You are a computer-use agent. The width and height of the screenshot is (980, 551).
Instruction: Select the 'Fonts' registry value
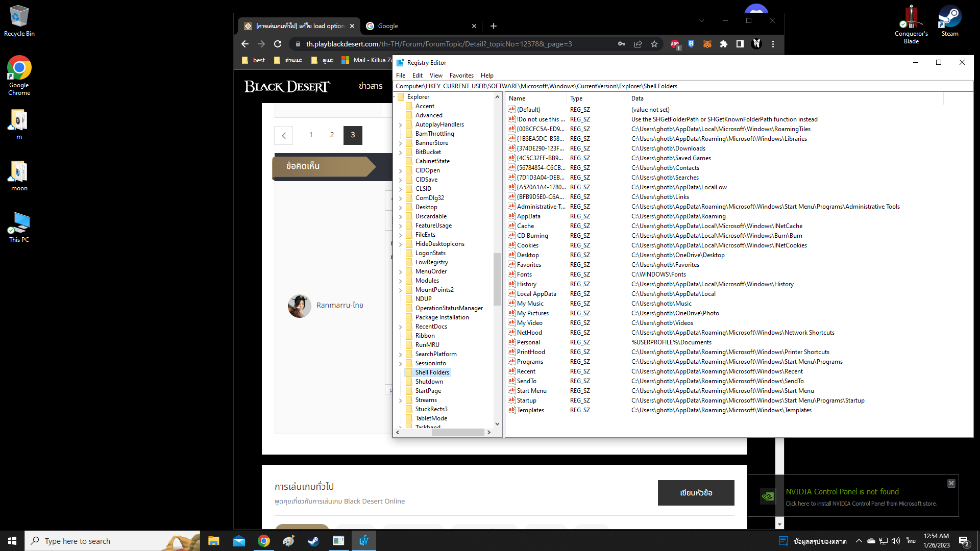click(524, 274)
